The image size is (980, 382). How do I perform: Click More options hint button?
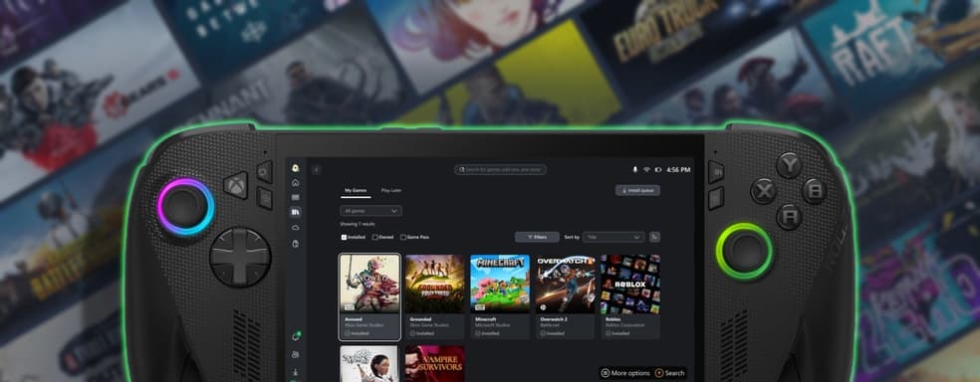click(x=625, y=373)
